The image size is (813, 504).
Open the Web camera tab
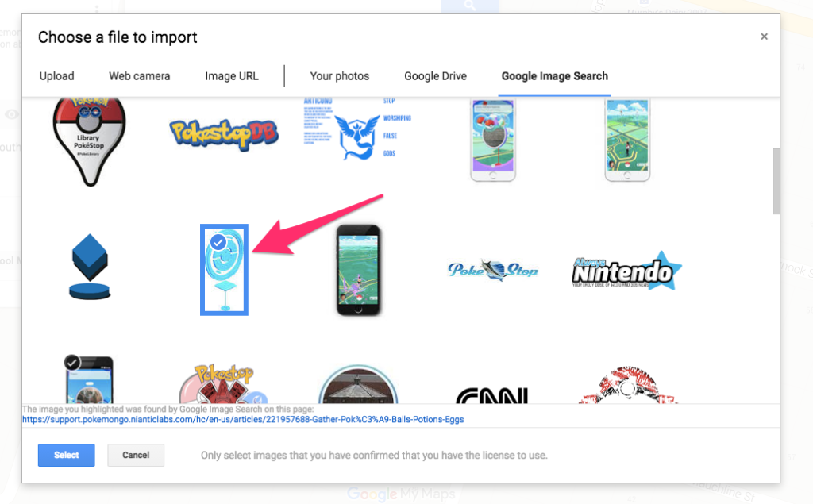(x=140, y=76)
